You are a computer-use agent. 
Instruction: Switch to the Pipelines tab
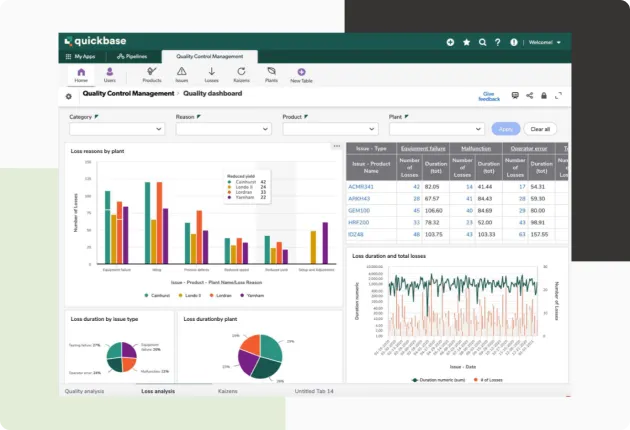coord(131,57)
